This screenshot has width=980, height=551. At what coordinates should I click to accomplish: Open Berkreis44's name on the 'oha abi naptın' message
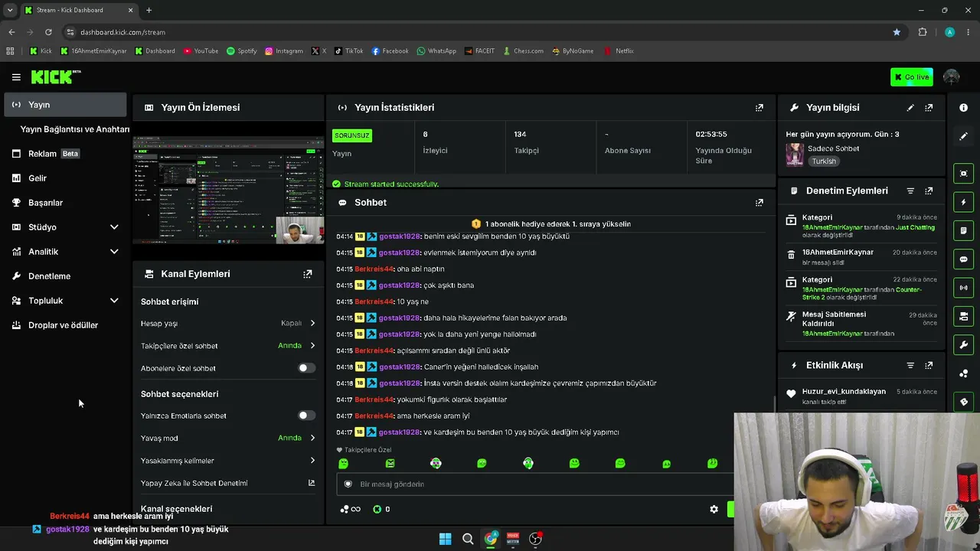[x=374, y=269]
